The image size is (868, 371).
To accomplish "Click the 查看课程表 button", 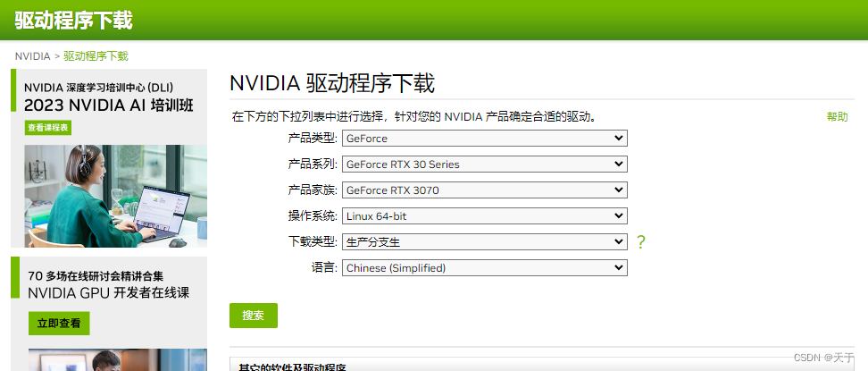I will (x=48, y=128).
